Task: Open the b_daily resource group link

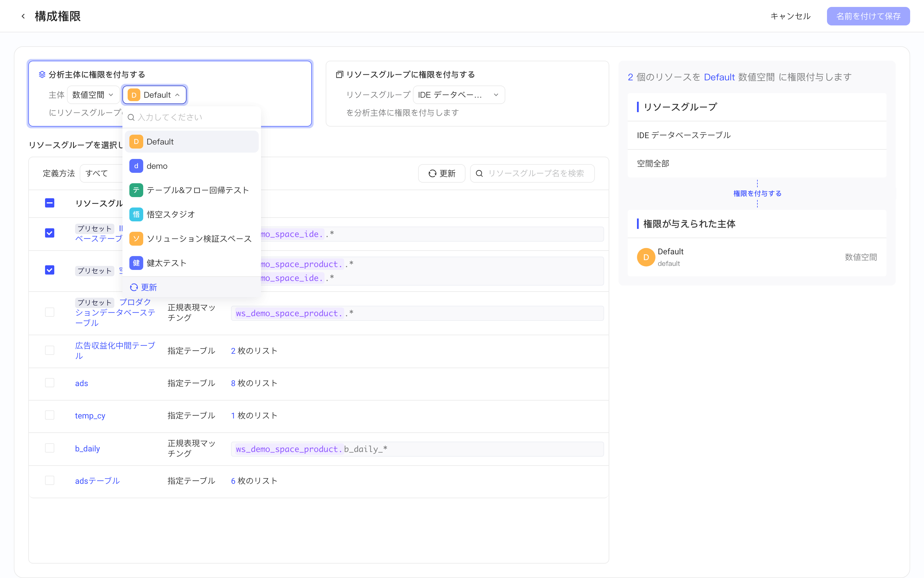Action: pos(87,449)
